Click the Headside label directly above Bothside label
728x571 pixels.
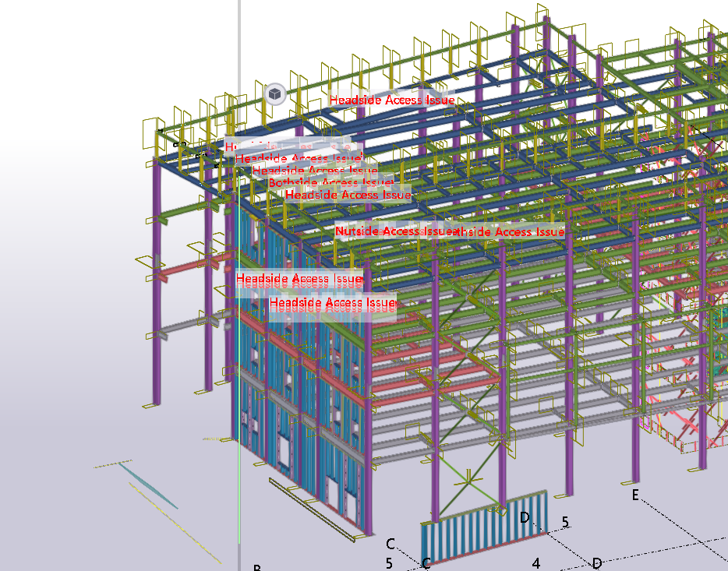315,171
